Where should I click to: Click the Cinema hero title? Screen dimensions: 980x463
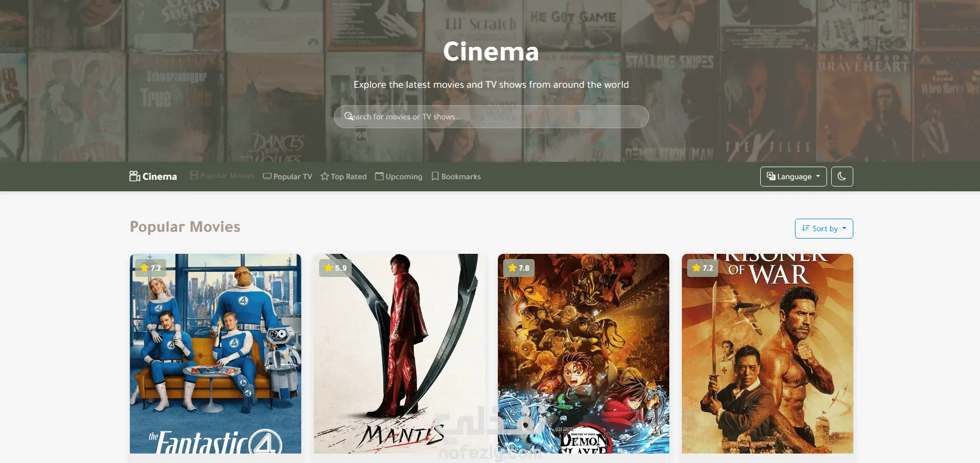(491, 52)
